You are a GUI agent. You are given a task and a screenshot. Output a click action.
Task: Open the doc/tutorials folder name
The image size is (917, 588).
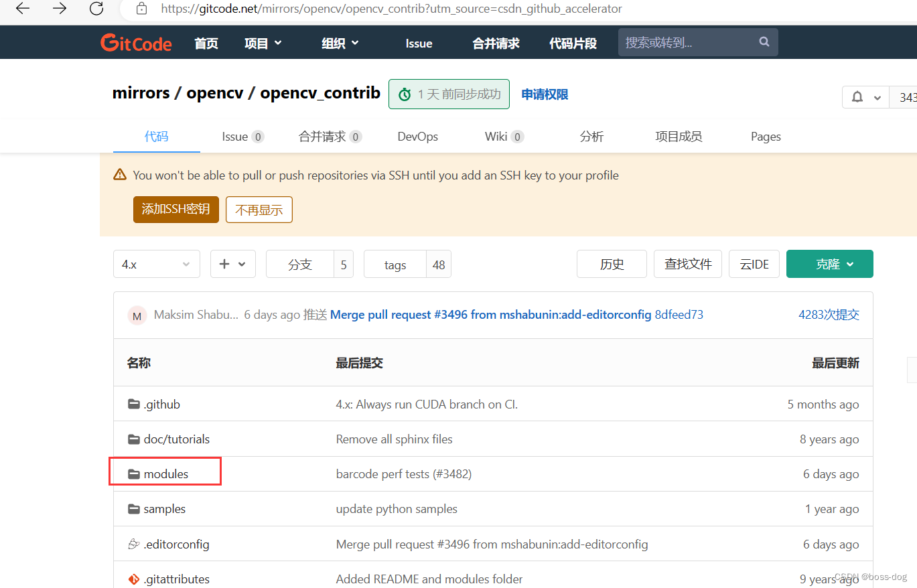177,439
